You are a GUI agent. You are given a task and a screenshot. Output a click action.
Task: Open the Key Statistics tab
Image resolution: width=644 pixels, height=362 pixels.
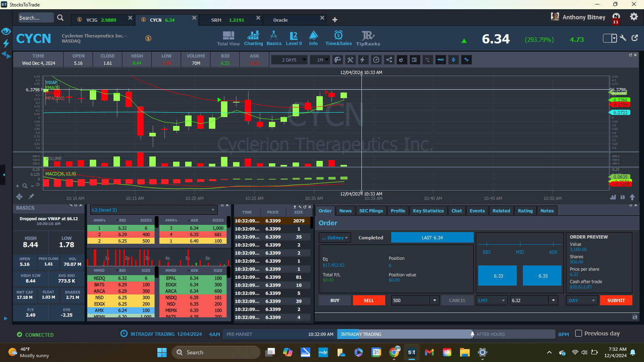tap(428, 211)
